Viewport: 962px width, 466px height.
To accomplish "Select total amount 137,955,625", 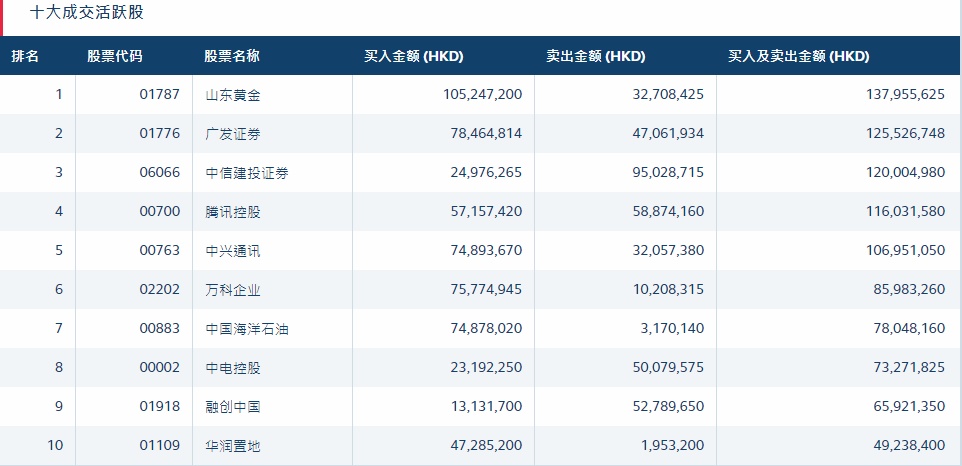I will pos(905,94).
